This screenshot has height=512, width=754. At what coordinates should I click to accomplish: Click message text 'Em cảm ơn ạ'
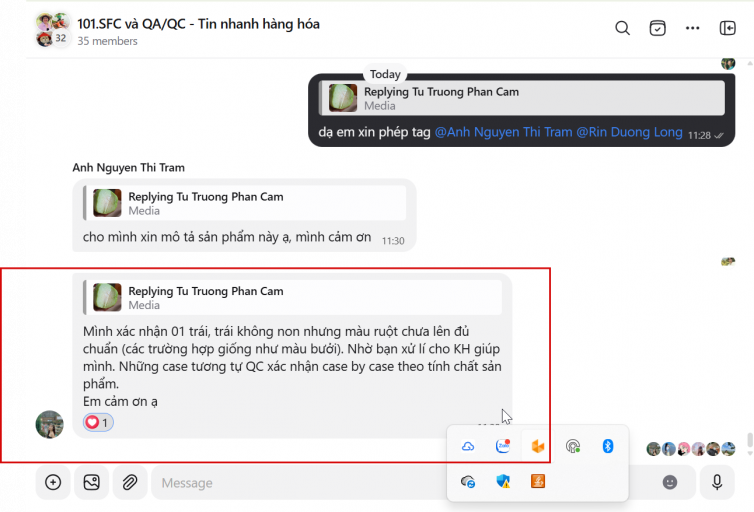[120, 401]
